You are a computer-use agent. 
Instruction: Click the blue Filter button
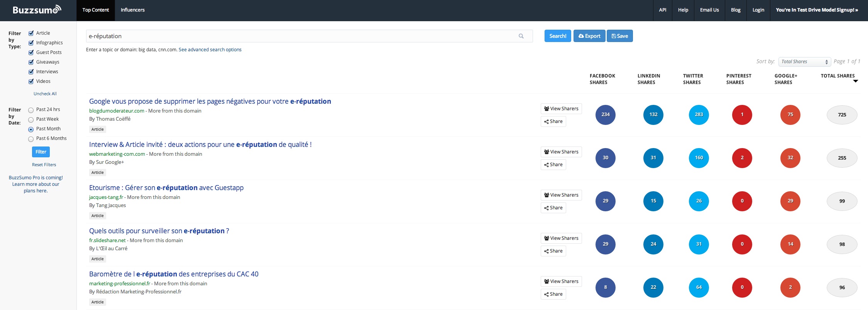tap(41, 152)
